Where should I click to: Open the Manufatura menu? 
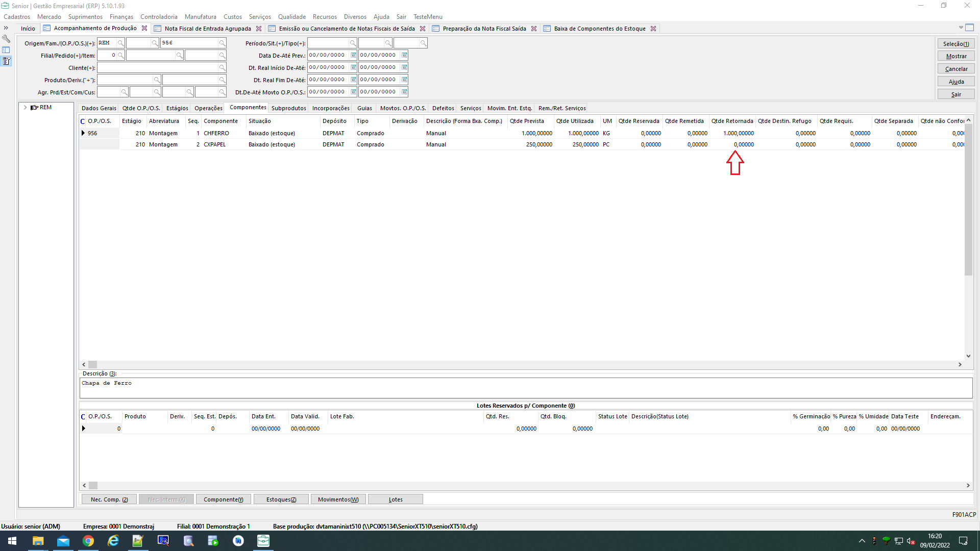(x=200, y=17)
